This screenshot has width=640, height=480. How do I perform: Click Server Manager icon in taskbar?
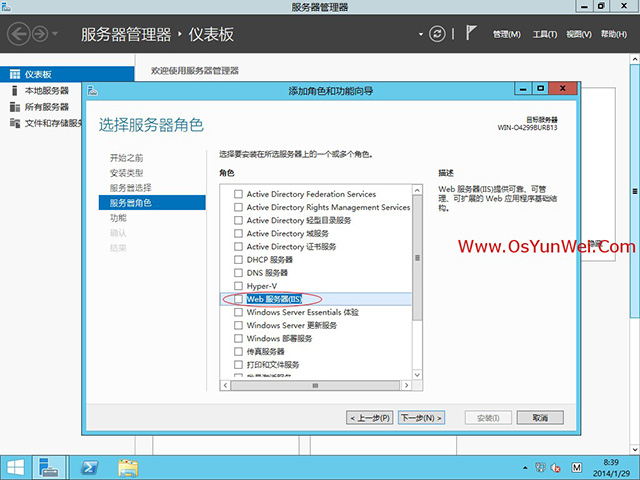pos(49,468)
